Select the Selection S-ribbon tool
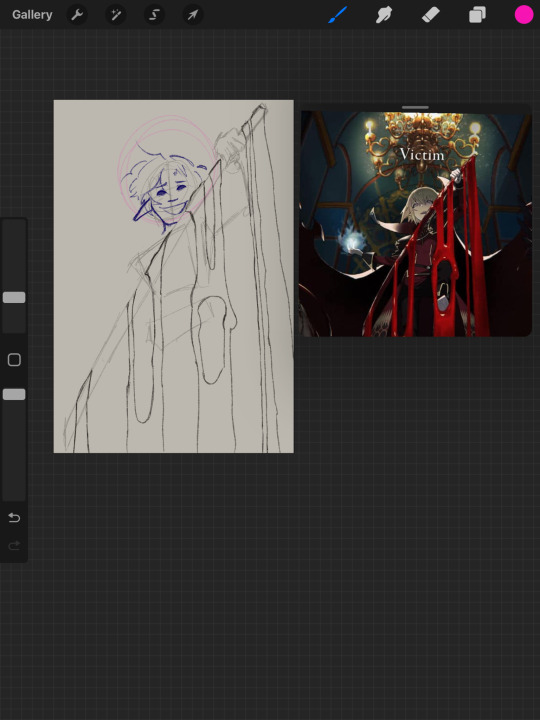540x720 pixels. [154, 15]
